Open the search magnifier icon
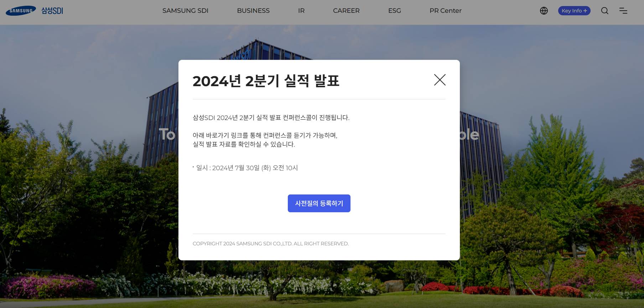 click(x=605, y=11)
